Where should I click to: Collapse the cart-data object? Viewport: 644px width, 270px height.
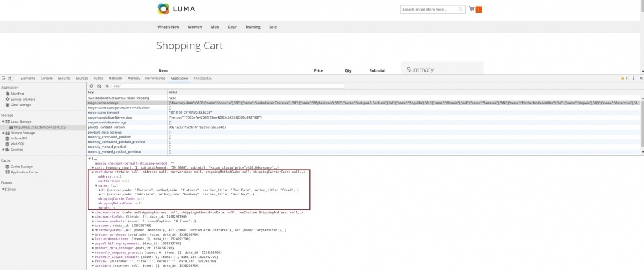(92, 172)
